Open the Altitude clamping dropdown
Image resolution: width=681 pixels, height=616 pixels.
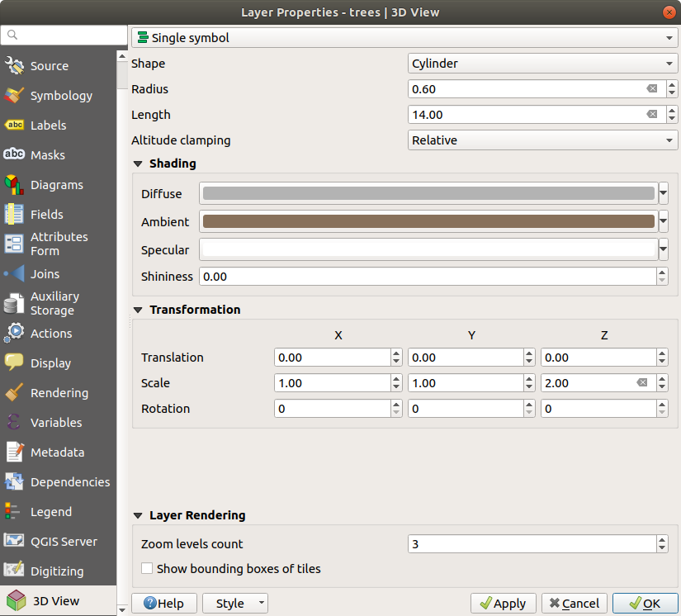coord(542,140)
